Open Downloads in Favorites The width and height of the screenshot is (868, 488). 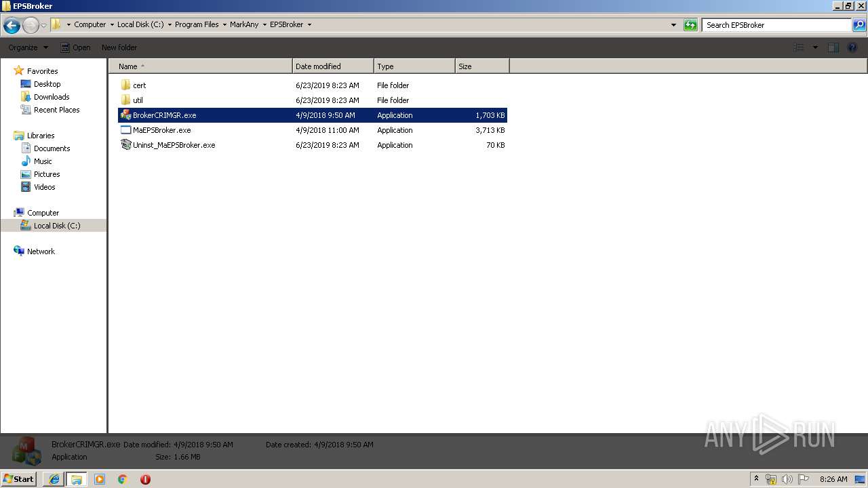(x=52, y=97)
